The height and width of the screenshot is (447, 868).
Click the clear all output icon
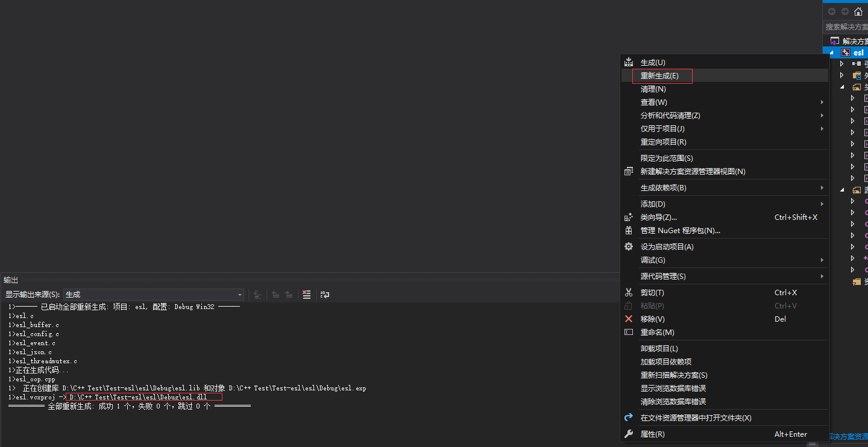tap(307, 295)
